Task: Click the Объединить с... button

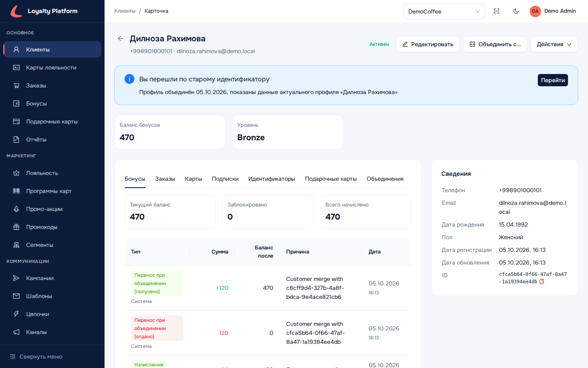Action: 495,44
